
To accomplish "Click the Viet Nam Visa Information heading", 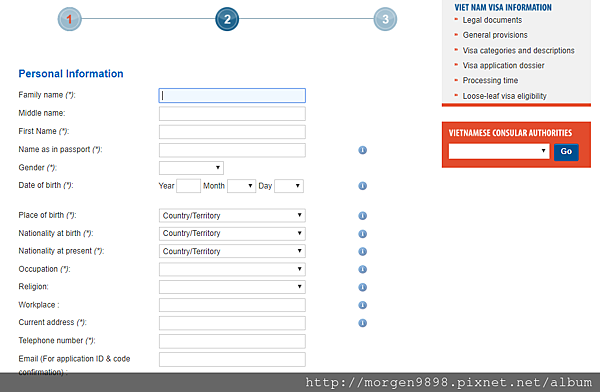I will [x=503, y=7].
